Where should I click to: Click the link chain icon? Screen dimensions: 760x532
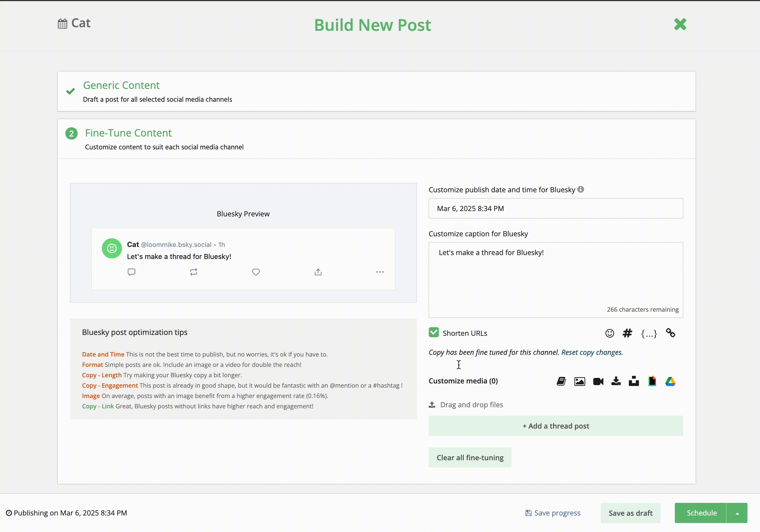pyautogui.click(x=670, y=333)
